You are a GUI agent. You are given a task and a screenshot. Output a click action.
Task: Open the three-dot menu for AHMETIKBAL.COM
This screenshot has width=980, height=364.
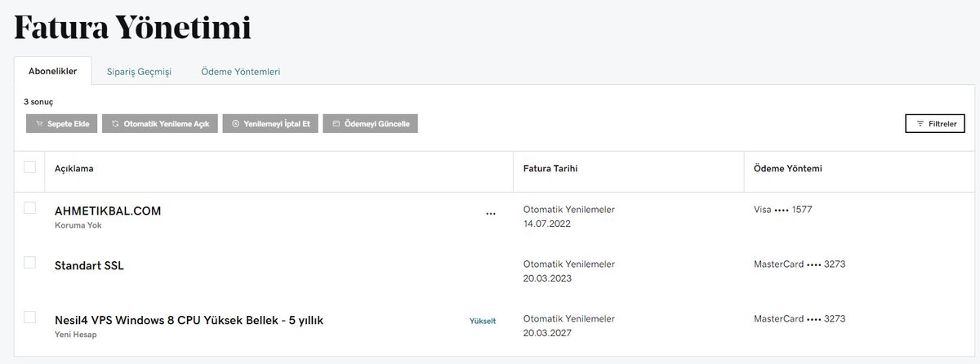(491, 214)
